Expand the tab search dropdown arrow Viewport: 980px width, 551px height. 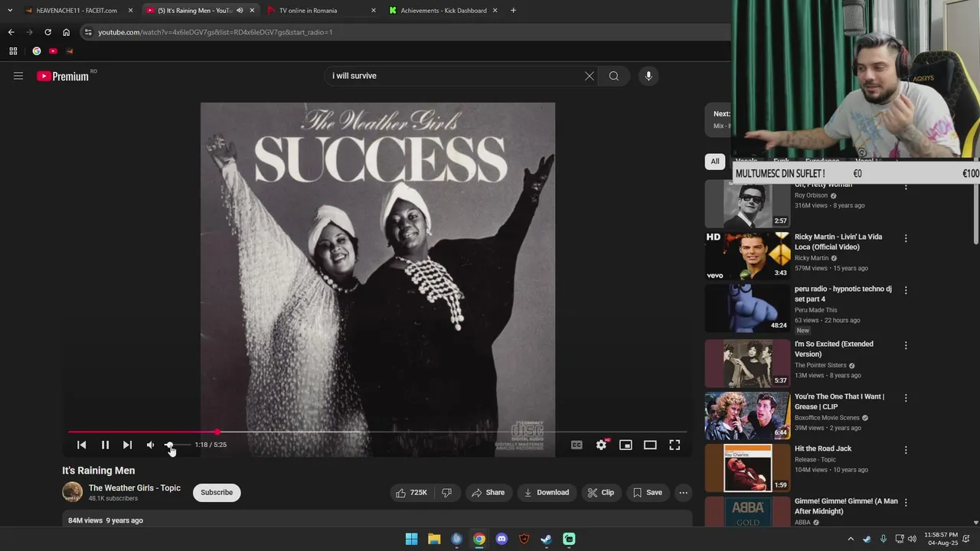10,11
